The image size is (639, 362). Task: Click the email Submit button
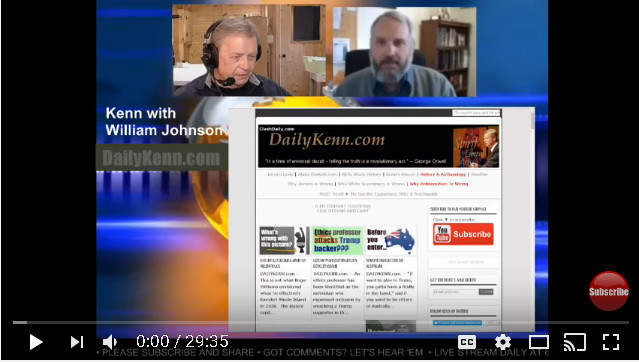(x=486, y=292)
